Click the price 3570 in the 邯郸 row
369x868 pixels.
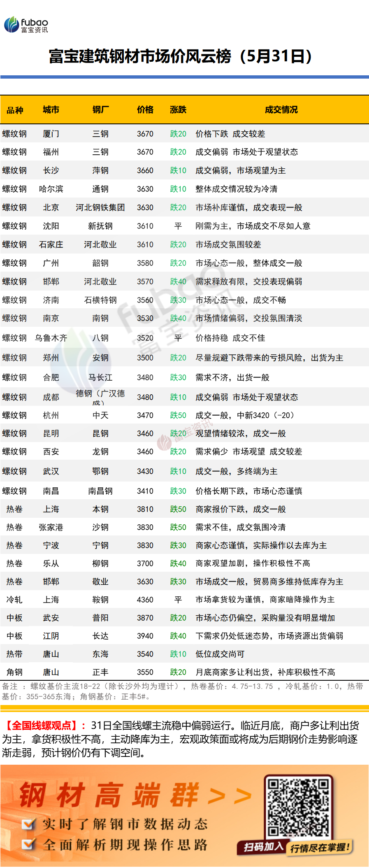[145, 282]
